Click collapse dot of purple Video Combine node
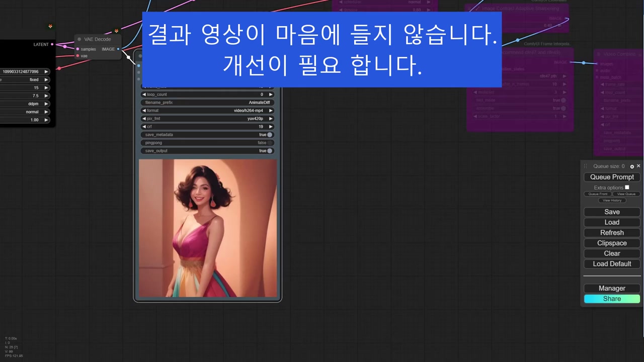This screenshot has width=644, height=362. (x=599, y=54)
